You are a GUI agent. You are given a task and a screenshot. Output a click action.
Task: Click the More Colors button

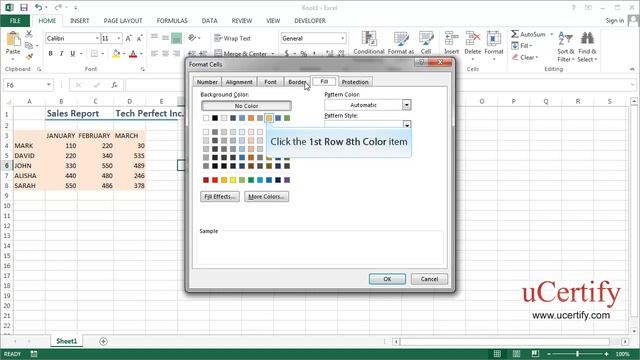coord(267,197)
